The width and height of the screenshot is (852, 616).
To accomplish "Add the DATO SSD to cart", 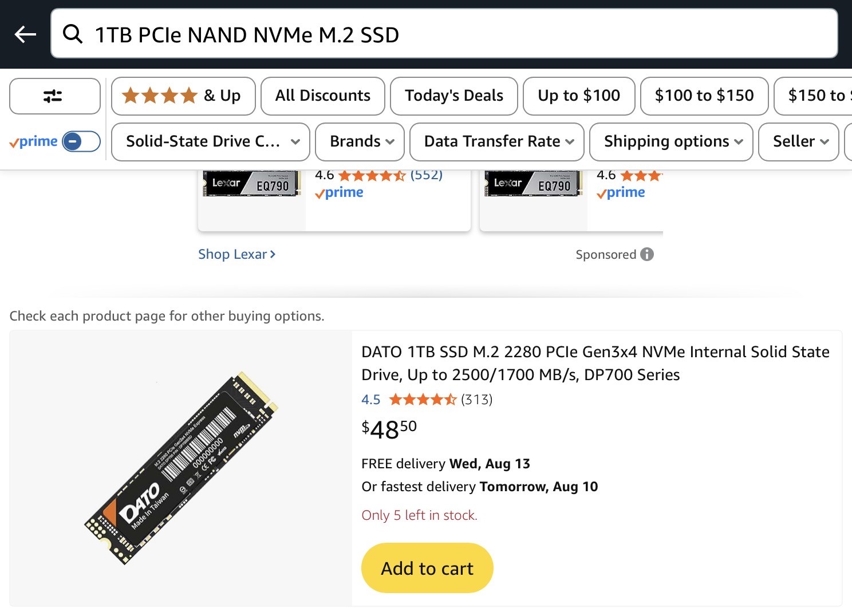I will [427, 568].
